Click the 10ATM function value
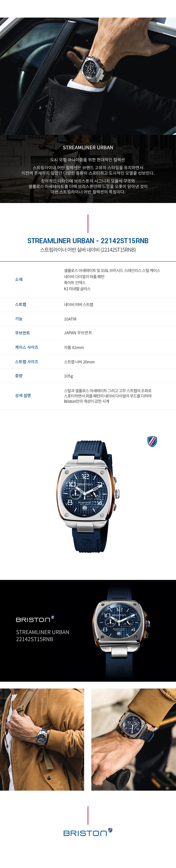Image resolution: width=176 pixels, height=868 pixels. [70, 319]
